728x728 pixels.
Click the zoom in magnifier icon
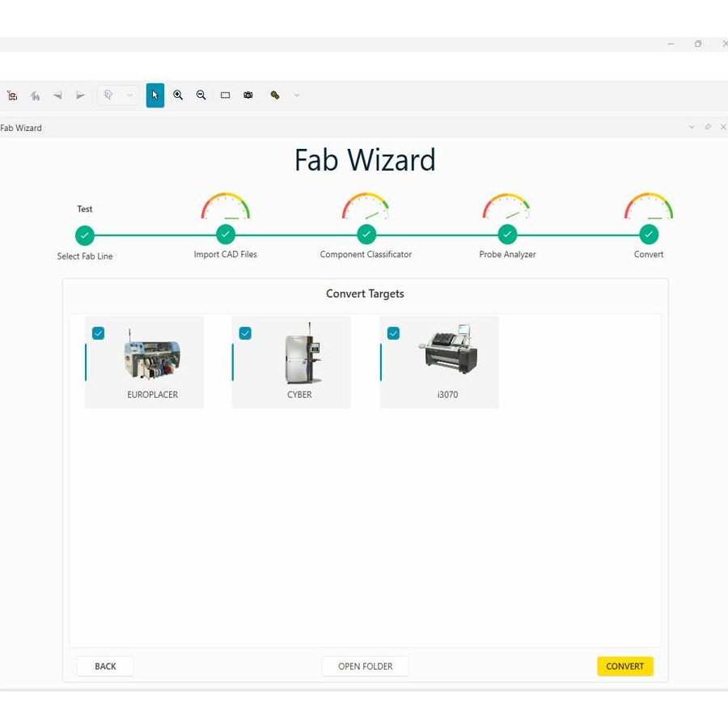tap(178, 95)
